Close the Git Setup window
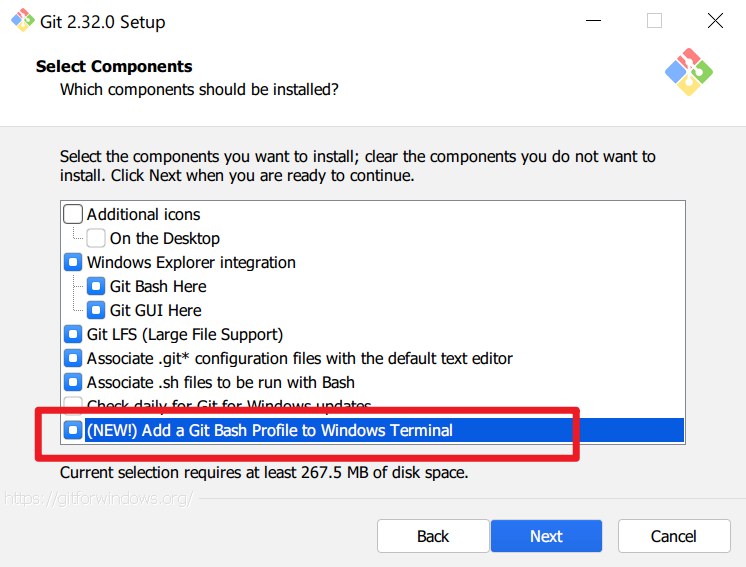This screenshot has width=746, height=567. 715,21
